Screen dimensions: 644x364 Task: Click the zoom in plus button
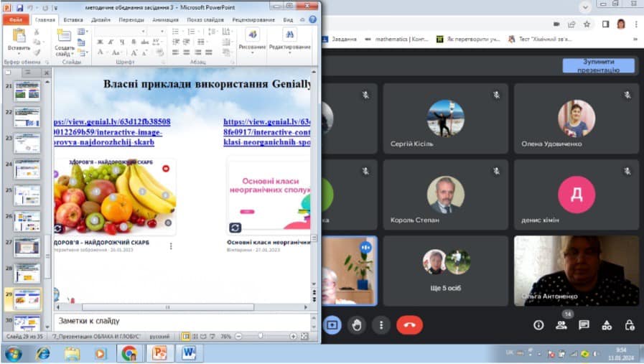coord(293,337)
